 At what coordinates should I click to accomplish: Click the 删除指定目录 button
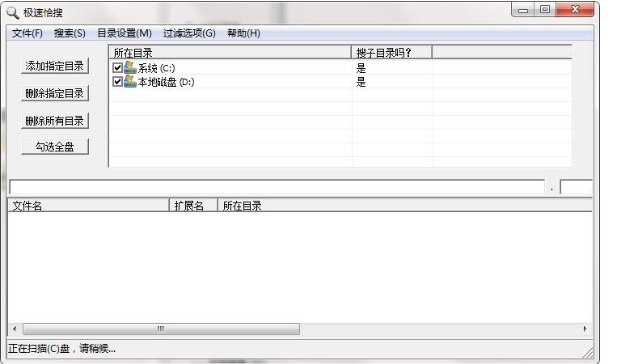[x=55, y=93]
